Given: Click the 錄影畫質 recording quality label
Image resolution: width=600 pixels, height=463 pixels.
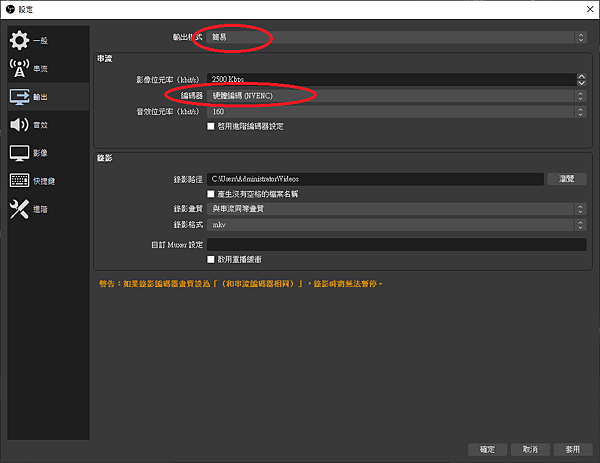Looking at the screenshot, I should tap(188, 209).
